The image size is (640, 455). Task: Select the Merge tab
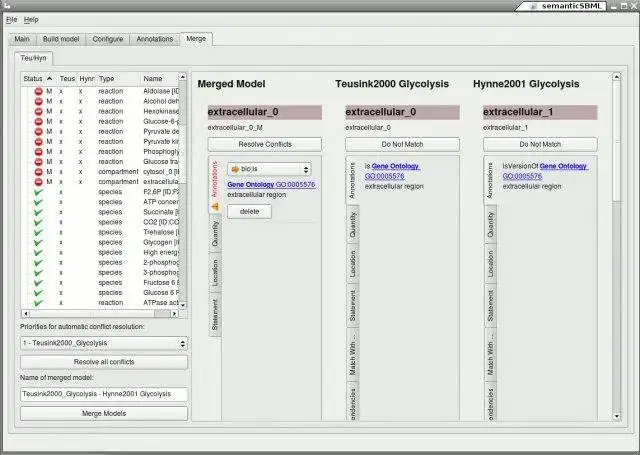pyautogui.click(x=196, y=39)
